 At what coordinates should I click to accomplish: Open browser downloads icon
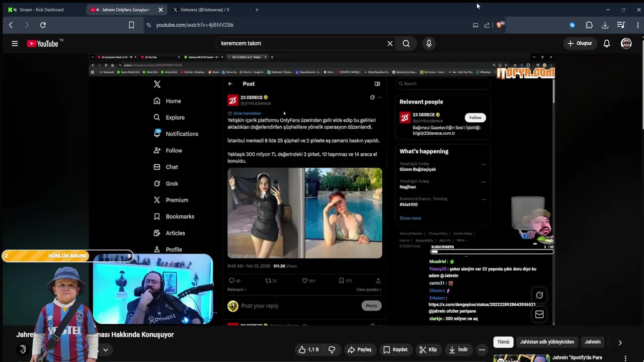pos(605,25)
